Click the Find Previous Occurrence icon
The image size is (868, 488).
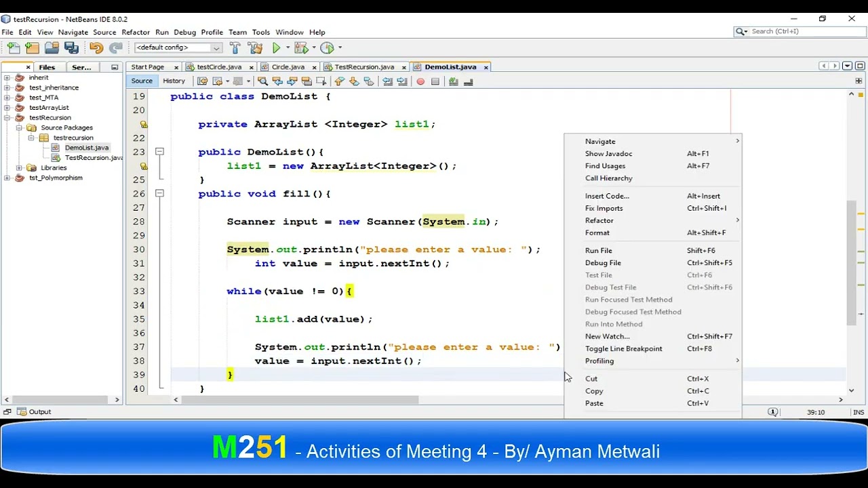(x=277, y=81)
